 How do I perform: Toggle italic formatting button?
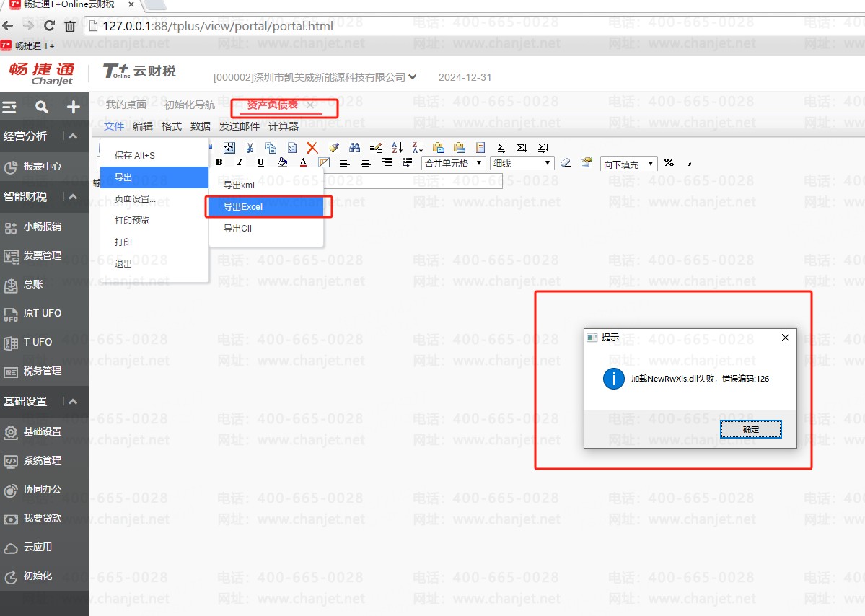click(x=240, y=163)
